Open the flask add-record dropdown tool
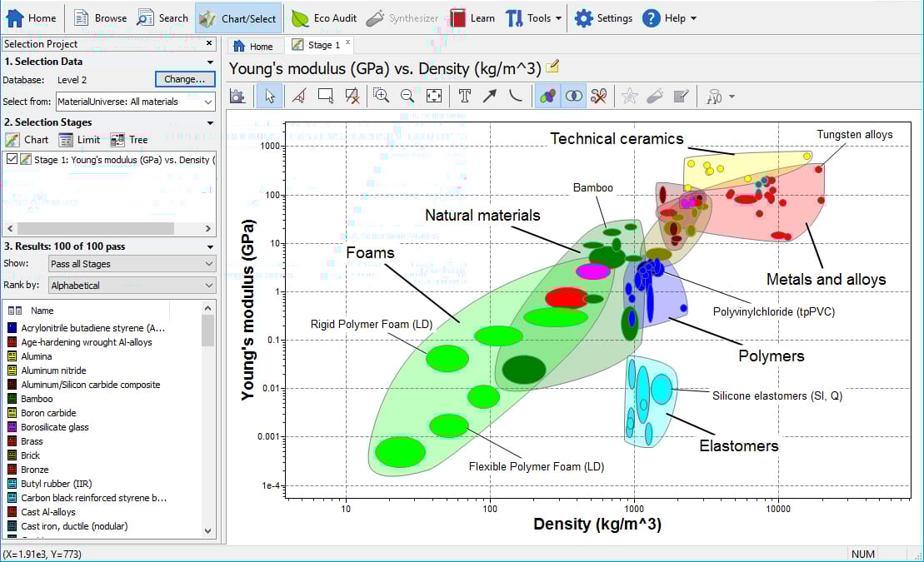Image resolution: width=924 pixels, height=562 pixels. pos(720,96)
